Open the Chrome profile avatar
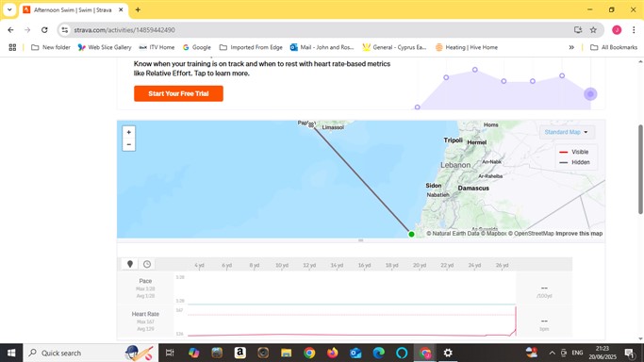644x362 pixels. point(617,30)
